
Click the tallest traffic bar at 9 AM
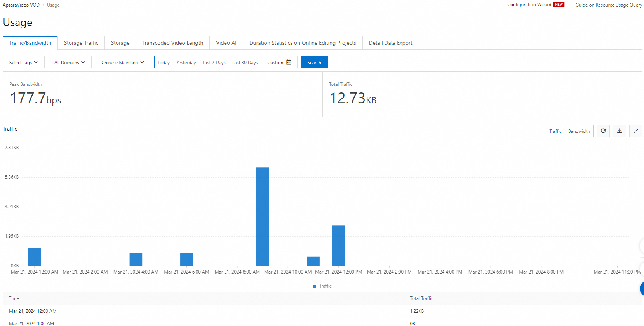[263, 217]
